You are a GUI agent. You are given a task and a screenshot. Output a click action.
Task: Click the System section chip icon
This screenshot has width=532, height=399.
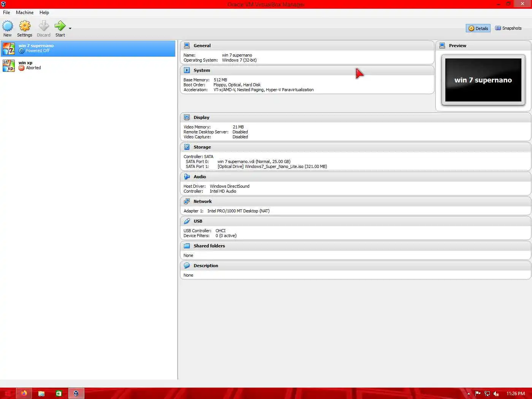(x=187, y=70)
